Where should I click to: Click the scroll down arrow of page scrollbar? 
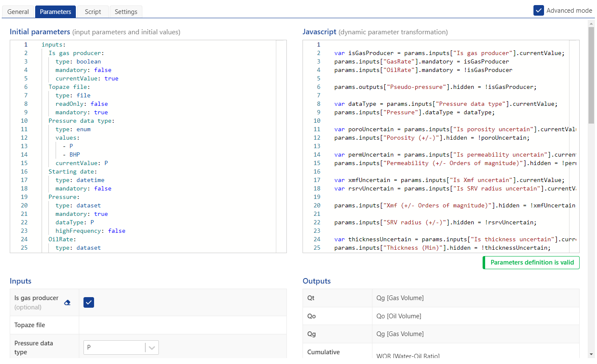tap(591, 354)
